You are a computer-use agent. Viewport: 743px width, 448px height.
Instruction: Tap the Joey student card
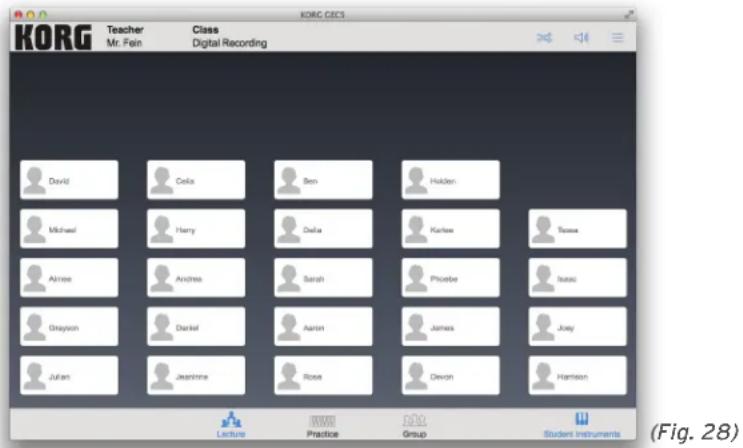pyautogui.click(x=578, y=326)
